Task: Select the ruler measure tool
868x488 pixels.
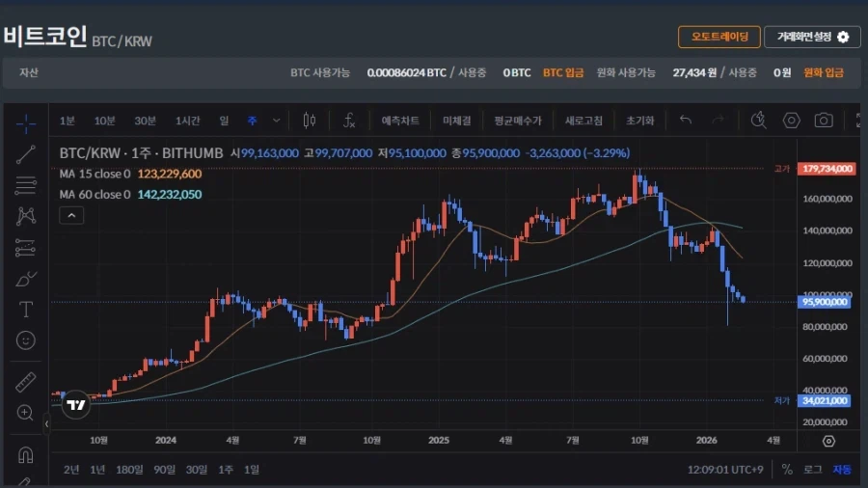Action: click(x=25, y=382)
